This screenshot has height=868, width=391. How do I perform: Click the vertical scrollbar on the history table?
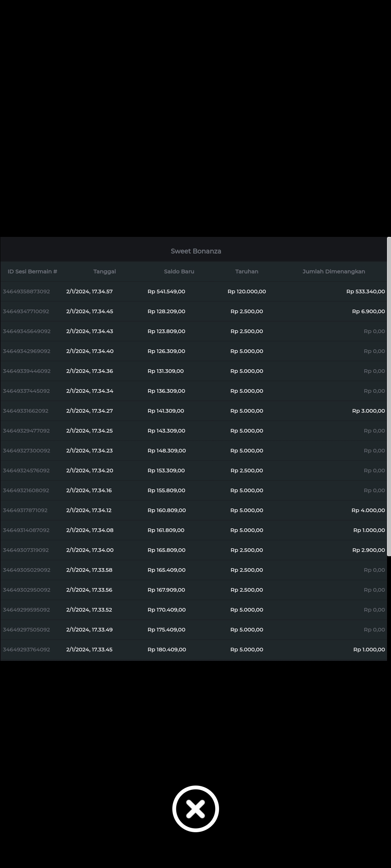pyautogui.click(x=389, y=396)
